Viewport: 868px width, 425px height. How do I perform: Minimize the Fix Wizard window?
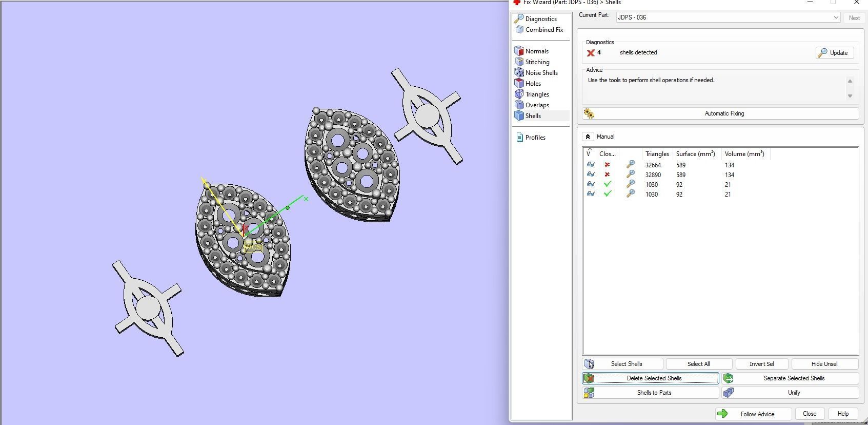coord(810,3)
